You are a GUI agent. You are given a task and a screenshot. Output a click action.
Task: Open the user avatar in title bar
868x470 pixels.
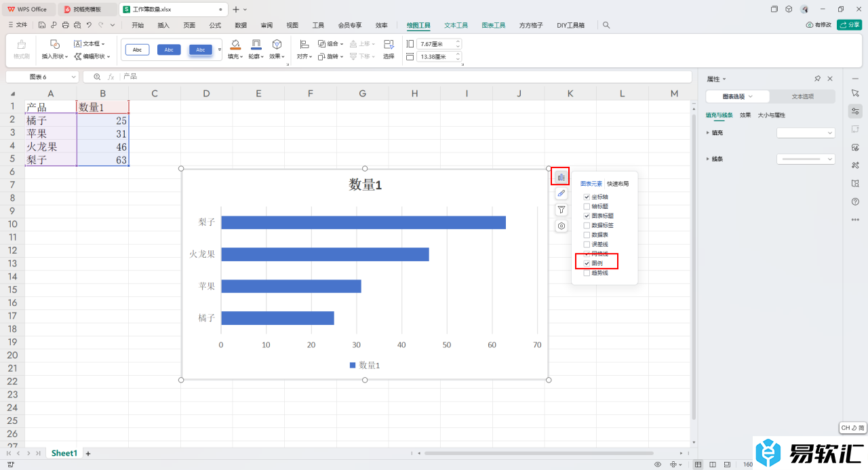coord(804,9)
